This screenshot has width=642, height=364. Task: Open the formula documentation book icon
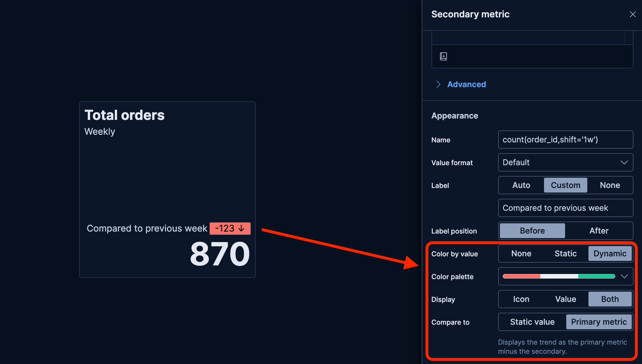(x=443, y=56)
